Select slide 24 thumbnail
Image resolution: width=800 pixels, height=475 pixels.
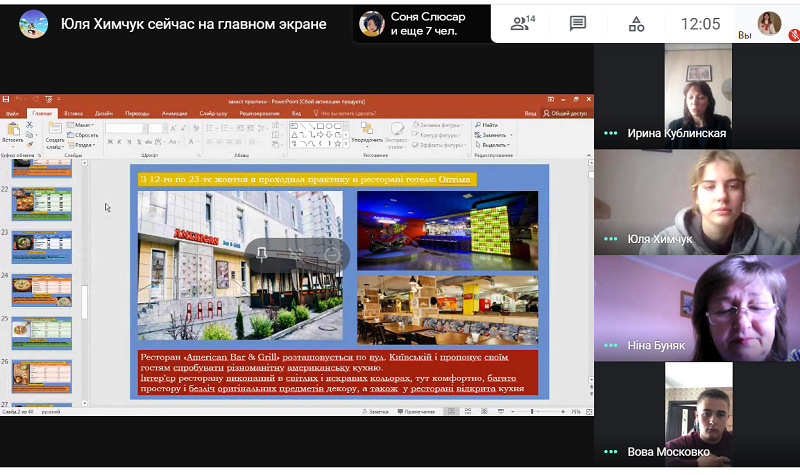pos(42,290)
